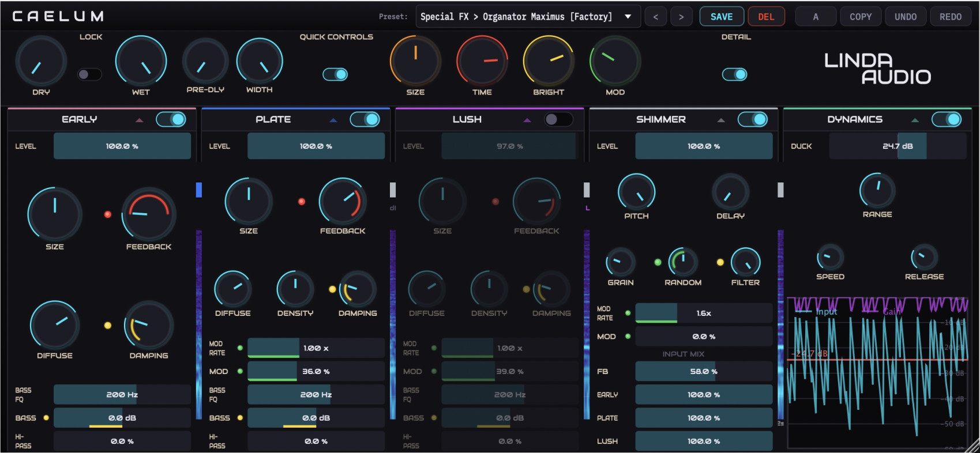Click the Plate section header label

tap(273, 119)
